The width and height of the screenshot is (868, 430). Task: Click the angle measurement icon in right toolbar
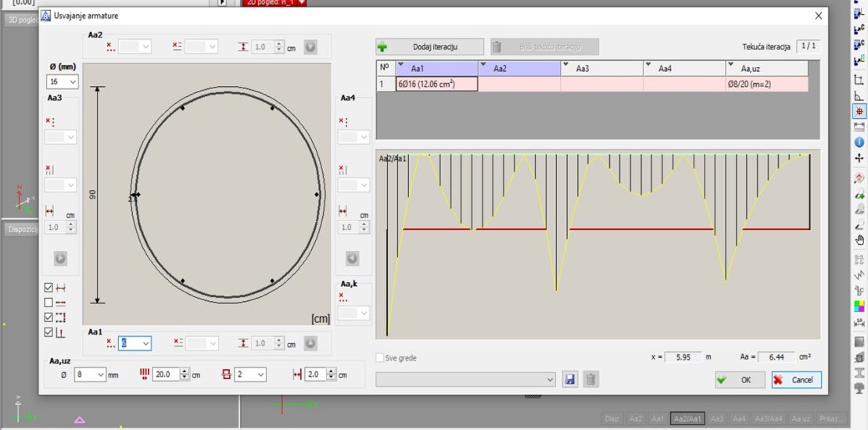coord(859,95)
